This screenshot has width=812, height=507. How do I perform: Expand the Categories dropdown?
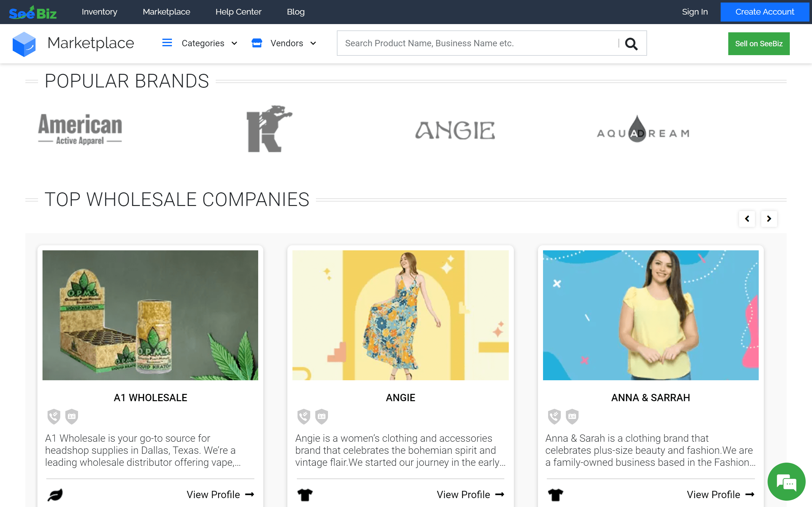(209, 43)
